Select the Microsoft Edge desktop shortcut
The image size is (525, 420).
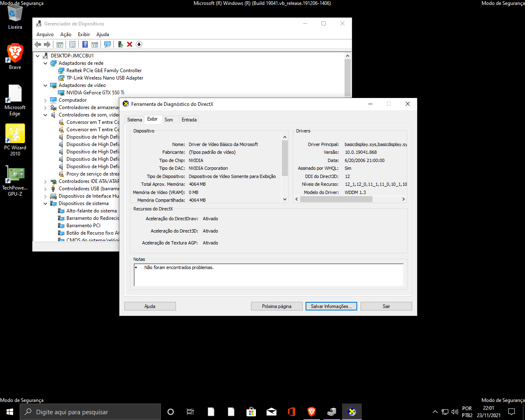[15, 100]
